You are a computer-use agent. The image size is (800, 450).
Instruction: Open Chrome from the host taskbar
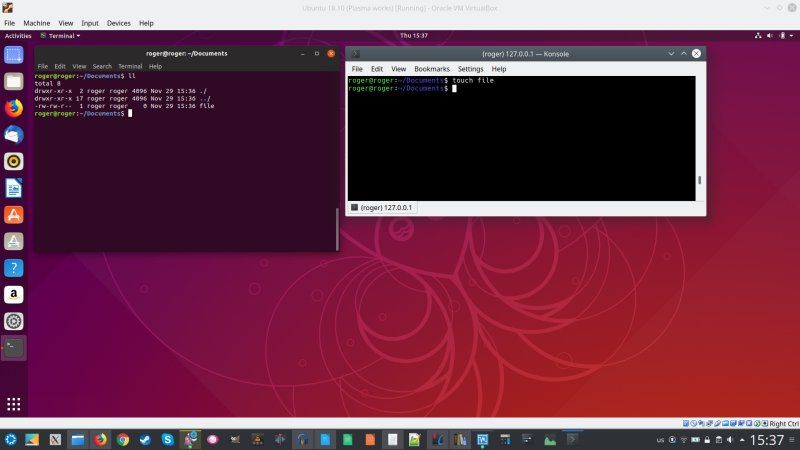(x=123, y=439)
